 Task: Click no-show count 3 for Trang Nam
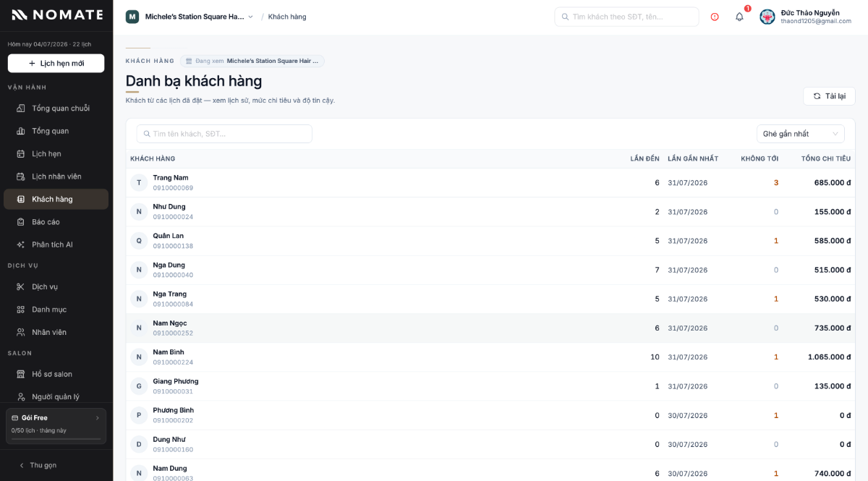tap(776, 183)
